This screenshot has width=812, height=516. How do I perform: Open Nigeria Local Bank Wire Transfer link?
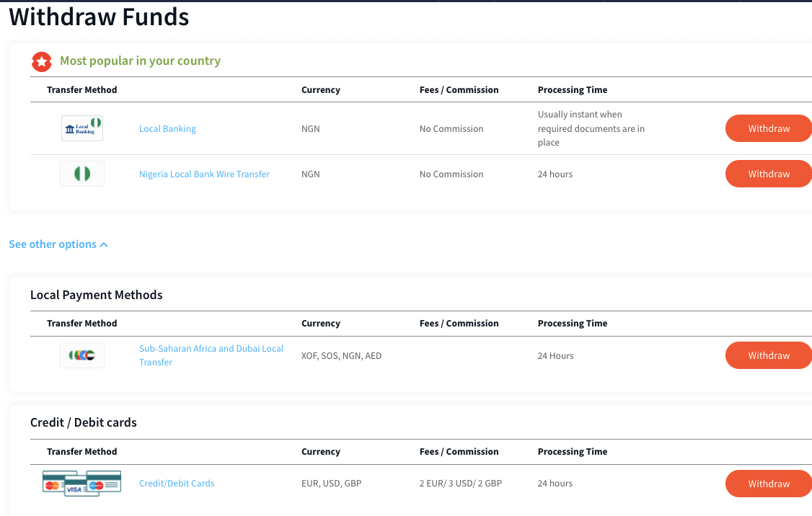point(204,174)
